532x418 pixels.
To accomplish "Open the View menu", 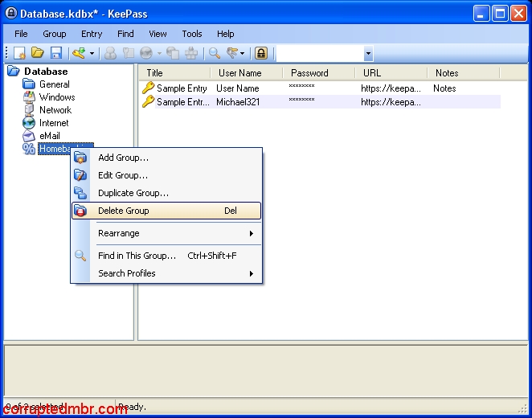I will 158,34.
